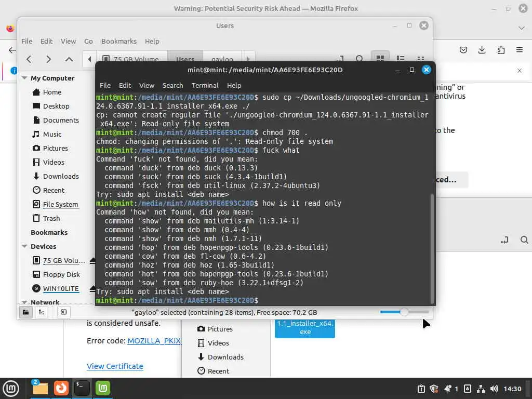Screen dimensions: 532x399
Task: Click the MOZILLA_PKIX error code link
Action: (154, 341)
